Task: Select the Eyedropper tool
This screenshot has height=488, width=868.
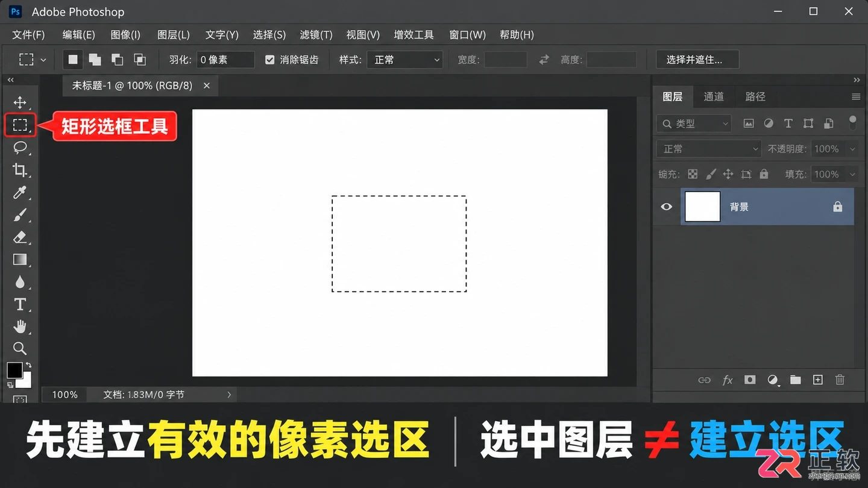Action: [20, 193]
